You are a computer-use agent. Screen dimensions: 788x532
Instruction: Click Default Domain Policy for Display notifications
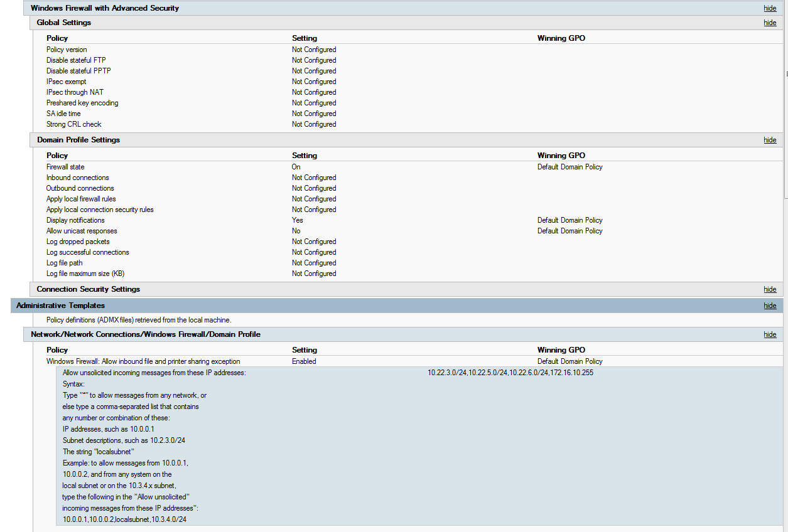(x=569, y=220)
